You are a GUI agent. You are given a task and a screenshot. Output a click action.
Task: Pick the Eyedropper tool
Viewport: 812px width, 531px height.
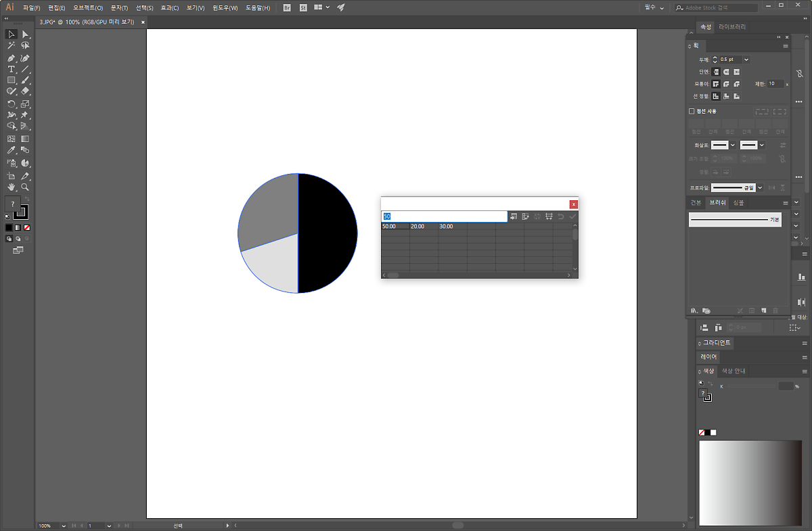[x=12, y=150]
